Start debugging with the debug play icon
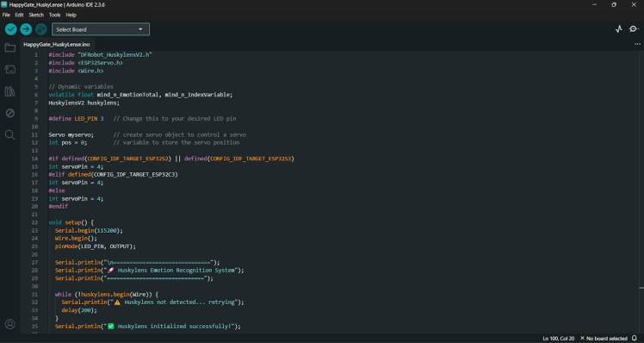This screenshot has width=644, height=343. click(x=41, y=29)
